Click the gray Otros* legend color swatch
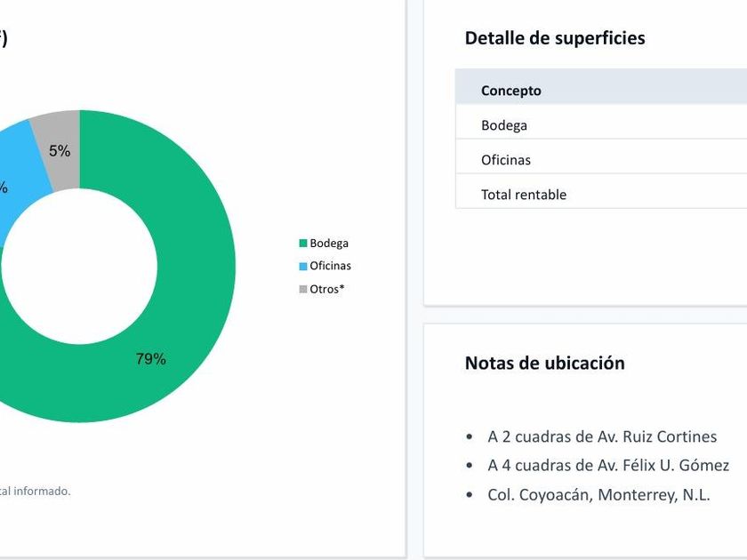 point(303,290)
